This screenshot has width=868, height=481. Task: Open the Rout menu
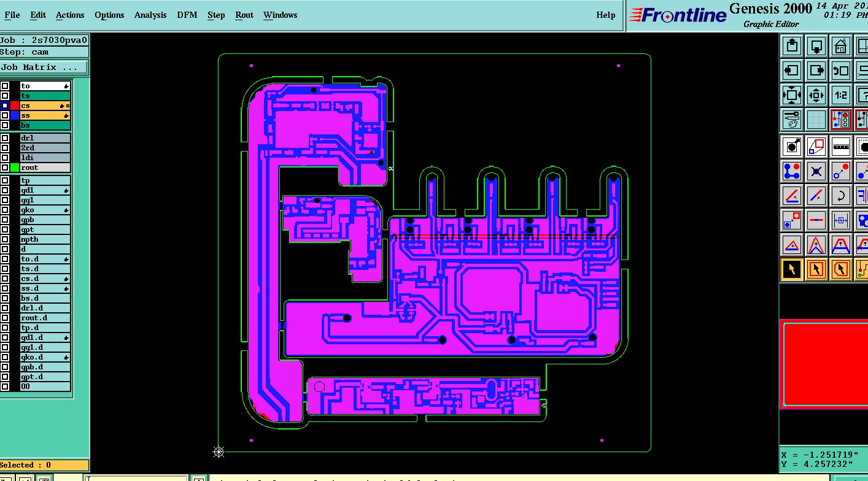(244, 15)
